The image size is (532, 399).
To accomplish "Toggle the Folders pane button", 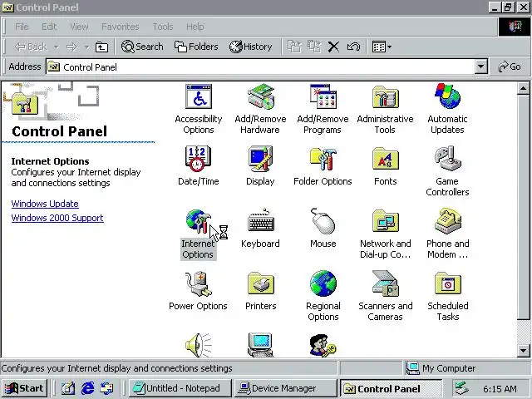I will click(x=196, y=47).
